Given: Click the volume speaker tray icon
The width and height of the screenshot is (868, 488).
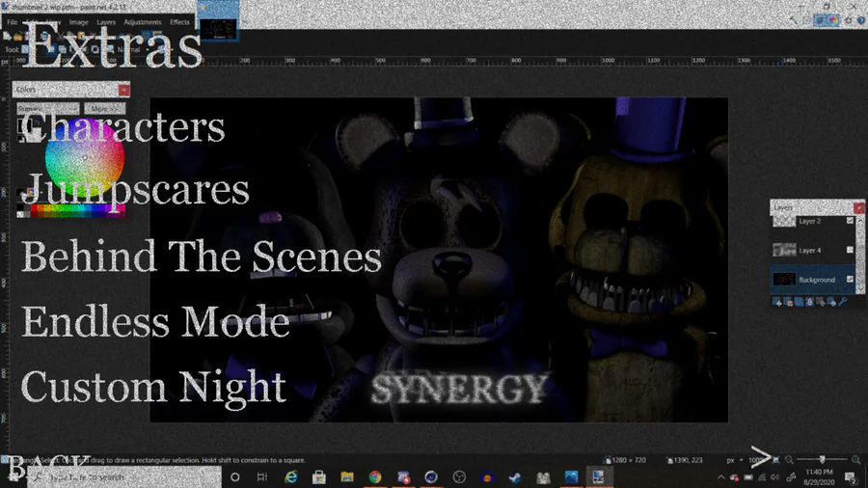Looking at the screenshot, I should click(x=775, y=477).
